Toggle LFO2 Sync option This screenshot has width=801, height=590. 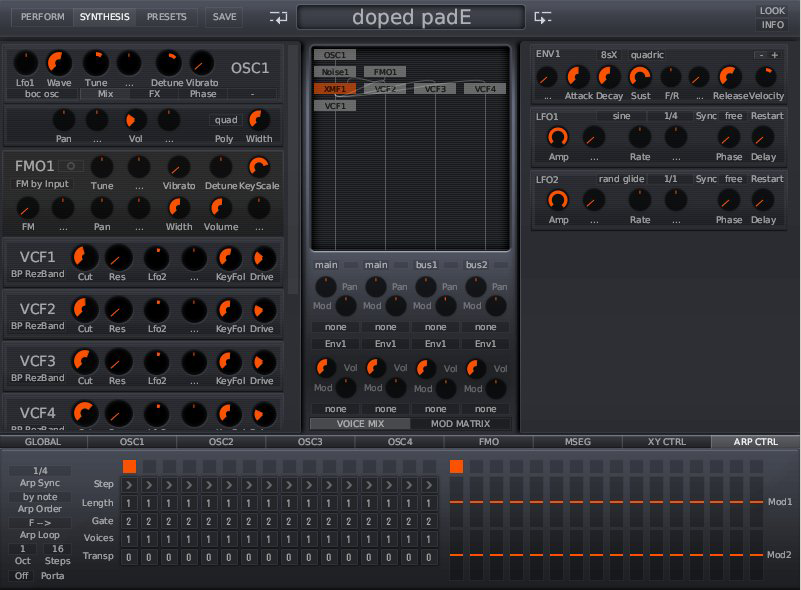click(706, 179)
